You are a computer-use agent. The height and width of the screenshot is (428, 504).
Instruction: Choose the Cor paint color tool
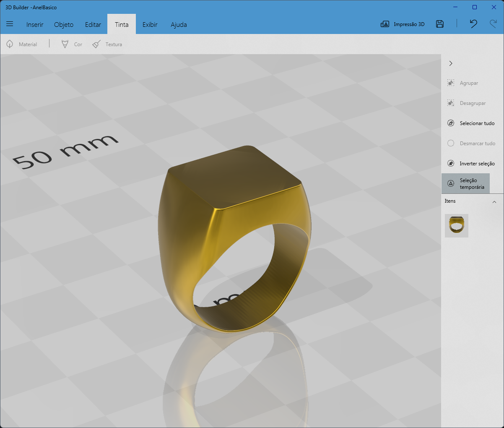click(72, 44)
